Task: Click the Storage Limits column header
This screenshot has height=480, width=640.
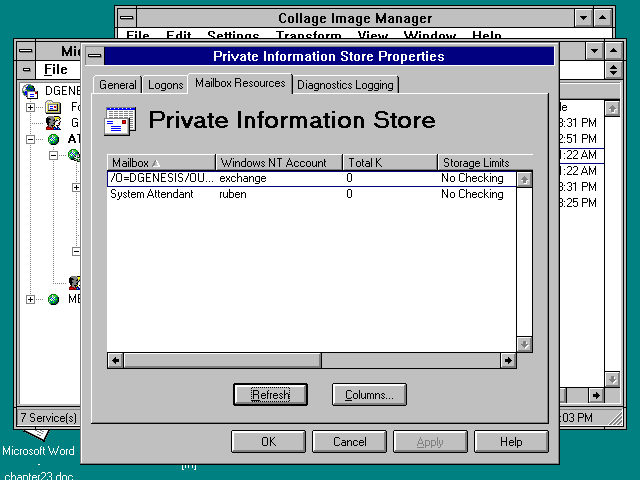Action: click(x=485, y=162)
